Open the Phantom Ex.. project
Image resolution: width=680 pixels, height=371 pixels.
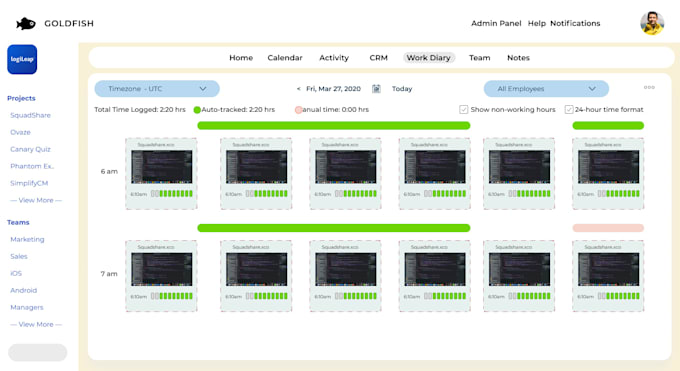[x=32, y=166]
